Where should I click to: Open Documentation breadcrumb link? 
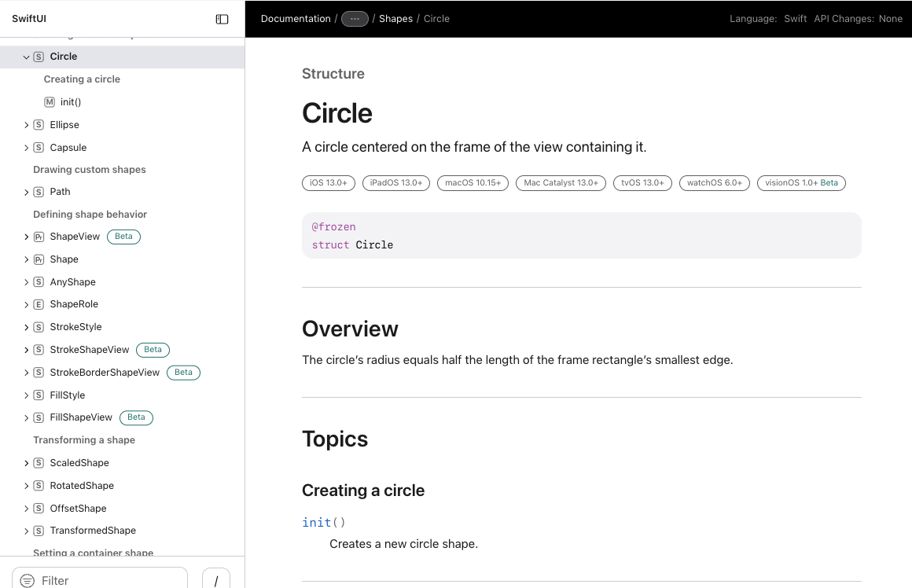click(296, 19)
